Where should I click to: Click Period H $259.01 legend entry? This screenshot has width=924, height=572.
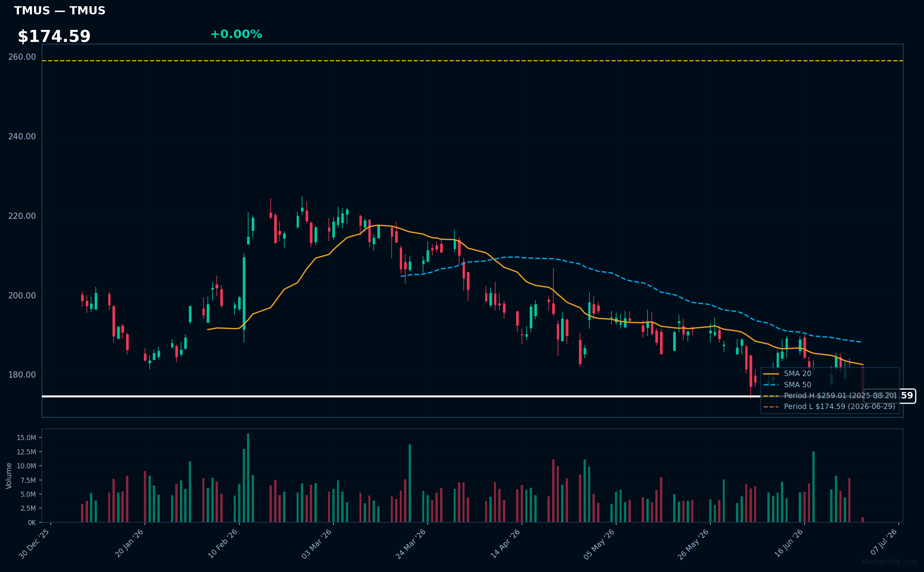pyautogui.click(x=830, y=395)
